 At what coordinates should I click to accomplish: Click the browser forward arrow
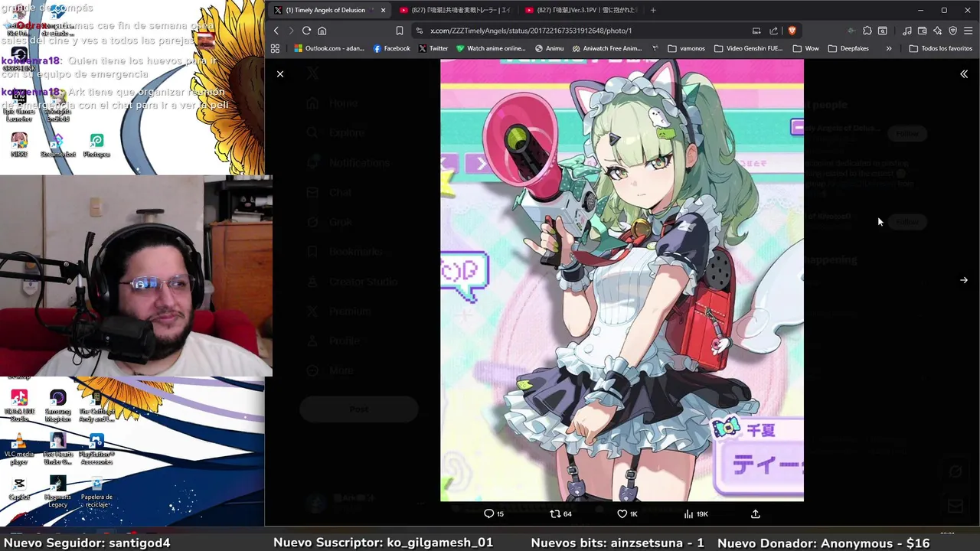(x=291, y=31)
